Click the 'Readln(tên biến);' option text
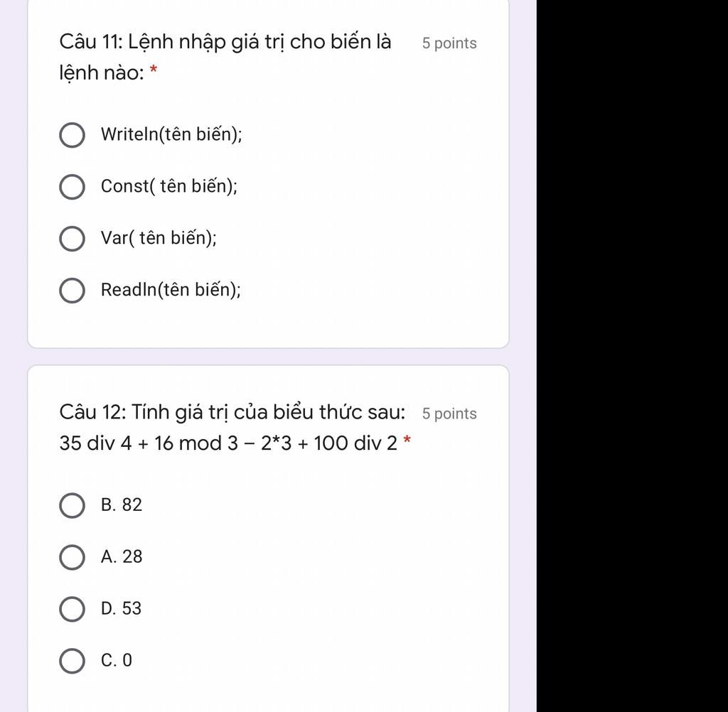 pos(171,290)
